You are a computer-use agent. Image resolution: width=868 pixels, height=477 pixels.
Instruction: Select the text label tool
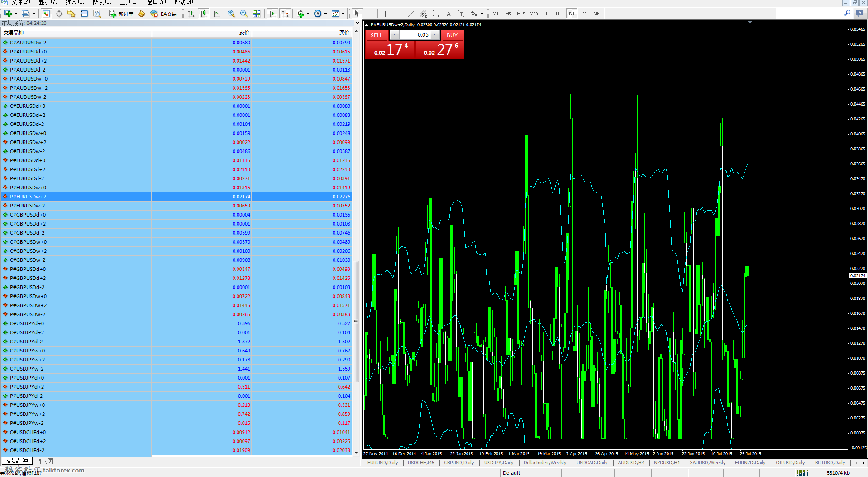tap(461, 14)
